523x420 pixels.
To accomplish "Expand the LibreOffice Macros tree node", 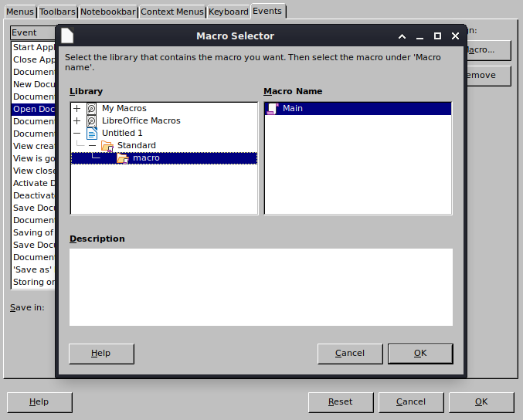I will (77, 121).
